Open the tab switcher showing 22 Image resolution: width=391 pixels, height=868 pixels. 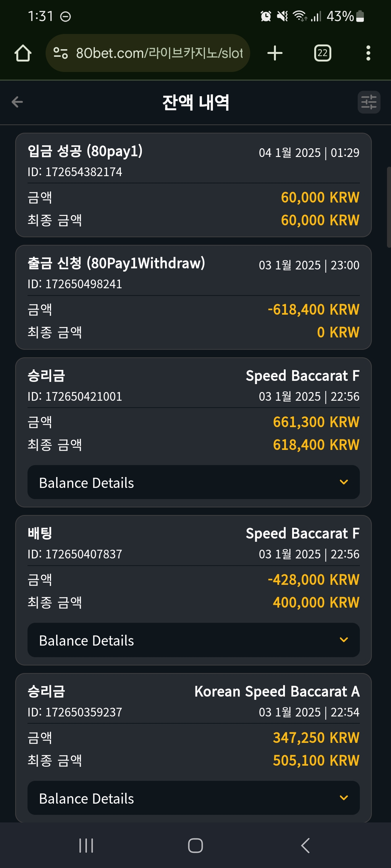tap(323, 53)
